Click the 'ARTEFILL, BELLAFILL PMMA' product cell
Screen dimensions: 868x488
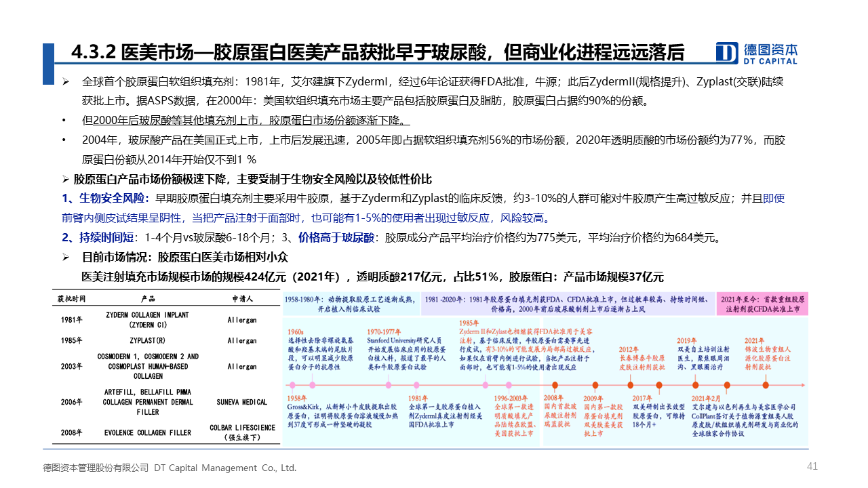coord(147,402)
